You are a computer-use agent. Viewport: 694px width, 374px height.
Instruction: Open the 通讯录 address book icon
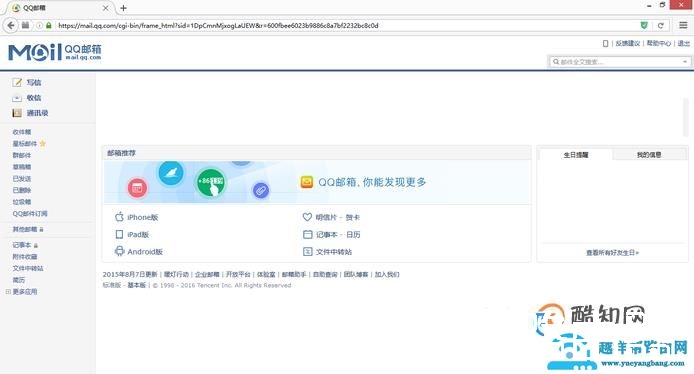[17, 113]
